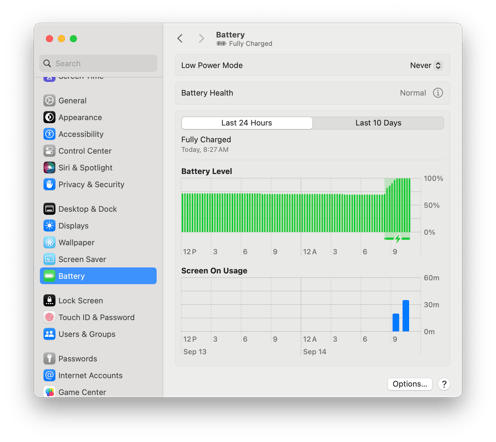Select Appearance in the sidebar
This screenshot has width=496, height=442.
[98, 117]
